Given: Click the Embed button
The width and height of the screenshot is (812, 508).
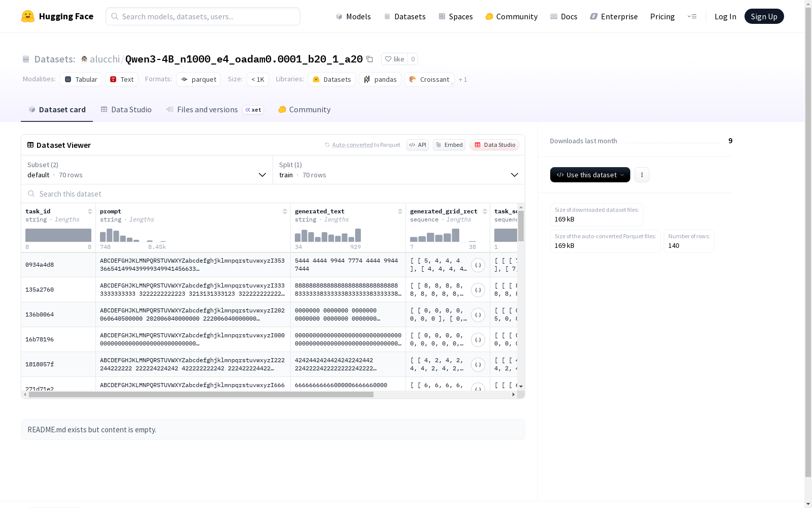Looking at the screenshot, I should (449, 145).
